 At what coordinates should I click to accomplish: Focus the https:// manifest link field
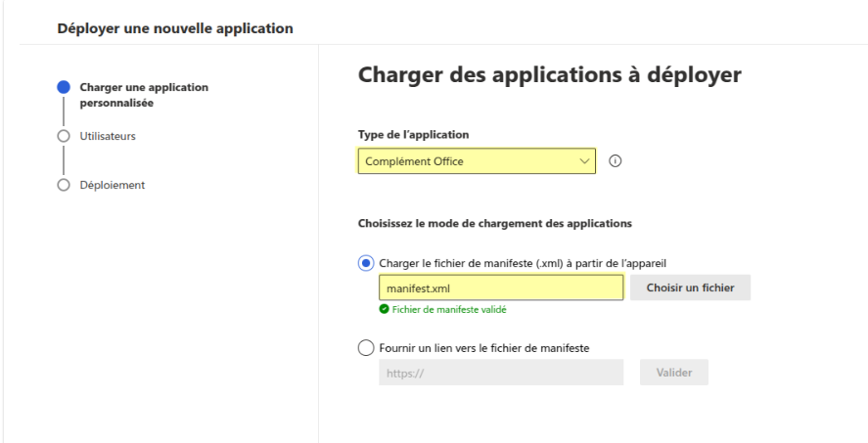pos(500,373)
